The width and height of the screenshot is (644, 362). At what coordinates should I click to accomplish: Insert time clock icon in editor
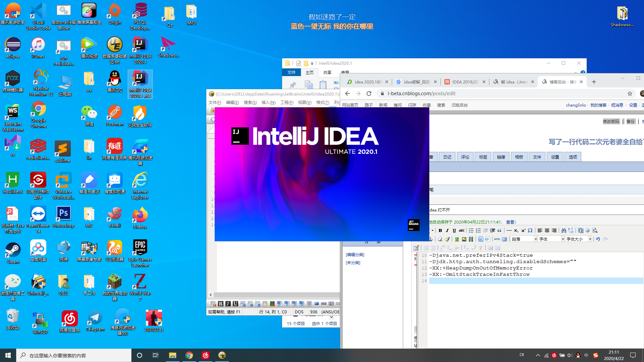(587, 230)
